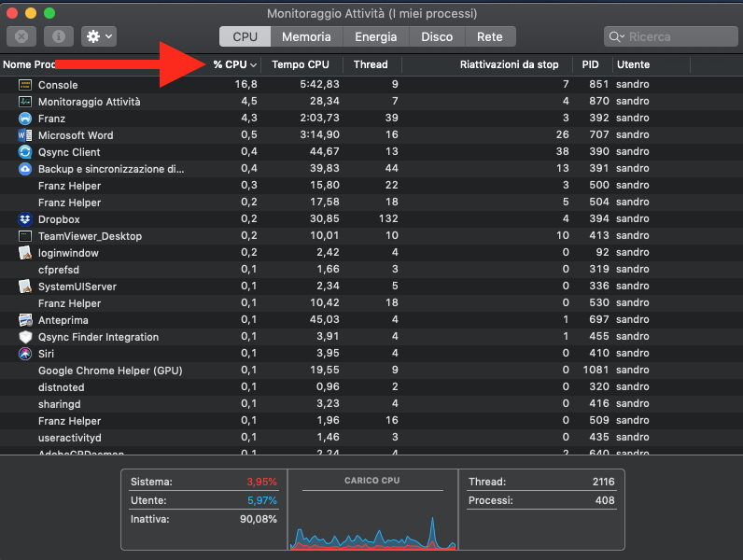The image size is (743, 560).
Task: Select Franz Helper row with PID 509
Action: coord(371,421)
